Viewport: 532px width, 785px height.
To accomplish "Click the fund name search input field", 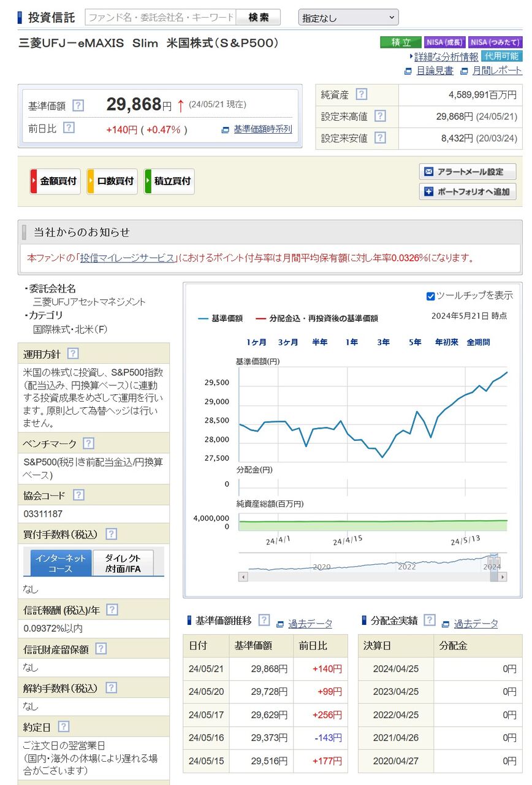I will point(161,17).
